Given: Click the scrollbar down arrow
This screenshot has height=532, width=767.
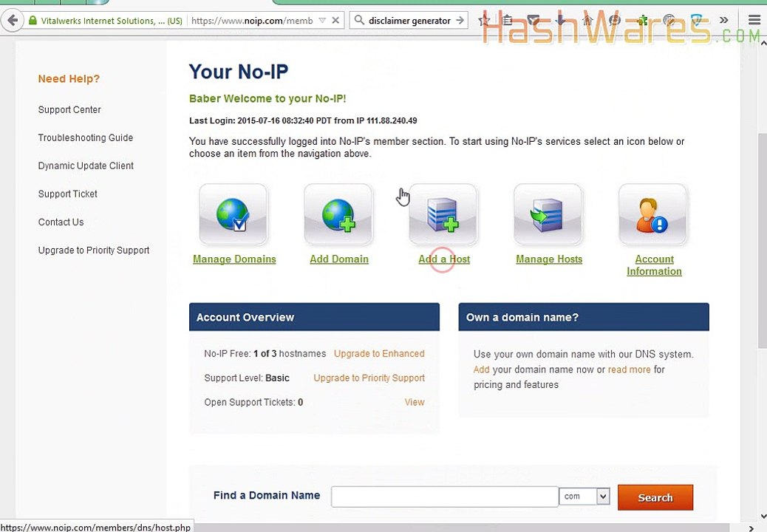Looking at the screenshot, I should pos(763,516).
